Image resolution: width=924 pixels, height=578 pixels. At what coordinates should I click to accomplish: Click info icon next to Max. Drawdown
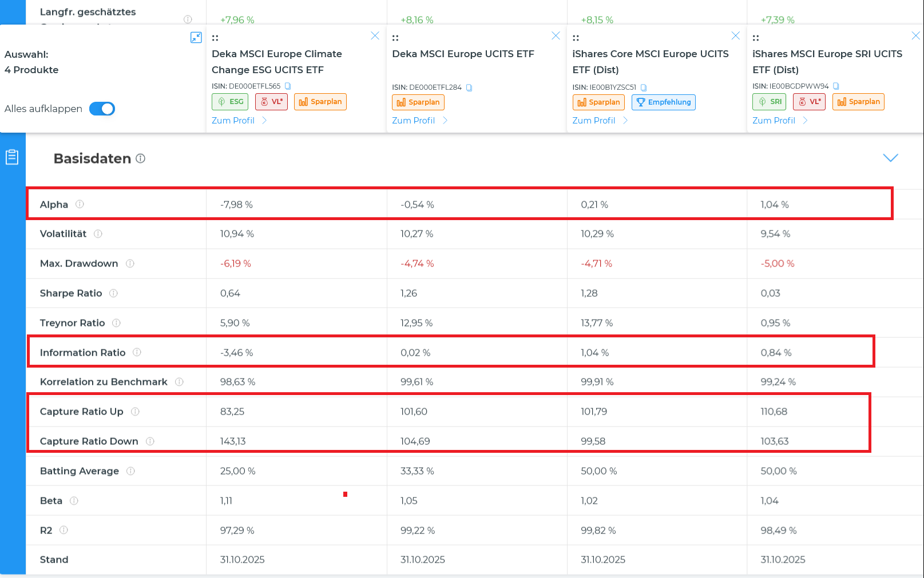pyautogui.click(x=130, y=264)
